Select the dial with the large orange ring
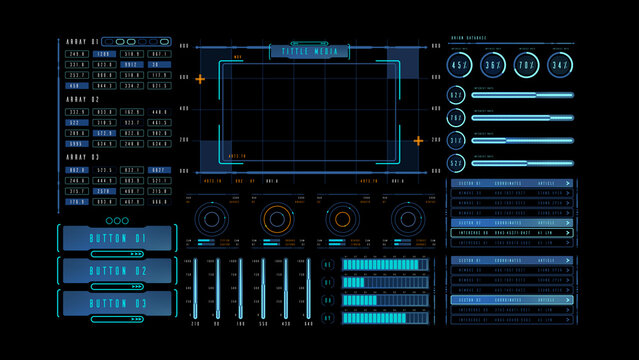Image resolution: width=639 pixels, height=360 pixels. 277,219
